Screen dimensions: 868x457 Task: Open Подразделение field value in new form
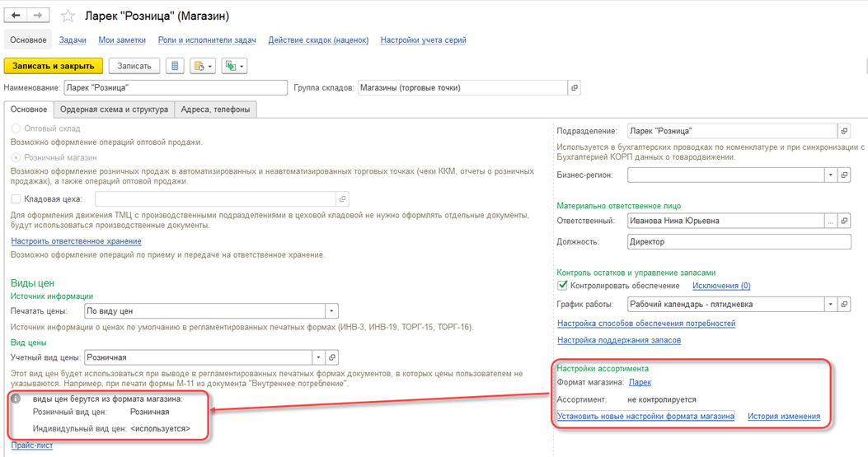844,131
